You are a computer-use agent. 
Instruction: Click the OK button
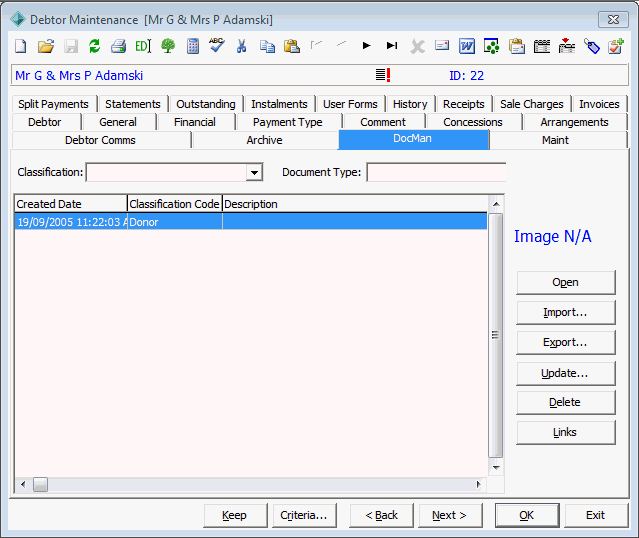(527, 515)
